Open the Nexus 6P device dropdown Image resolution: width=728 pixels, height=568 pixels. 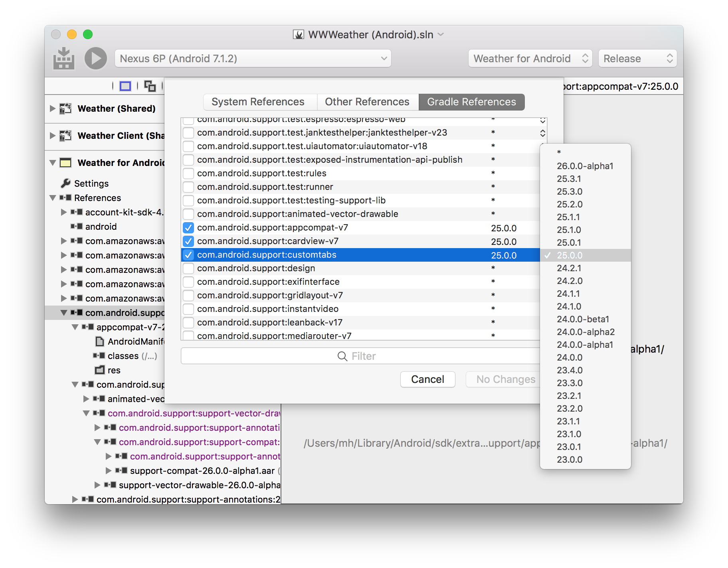coord(253,59)
